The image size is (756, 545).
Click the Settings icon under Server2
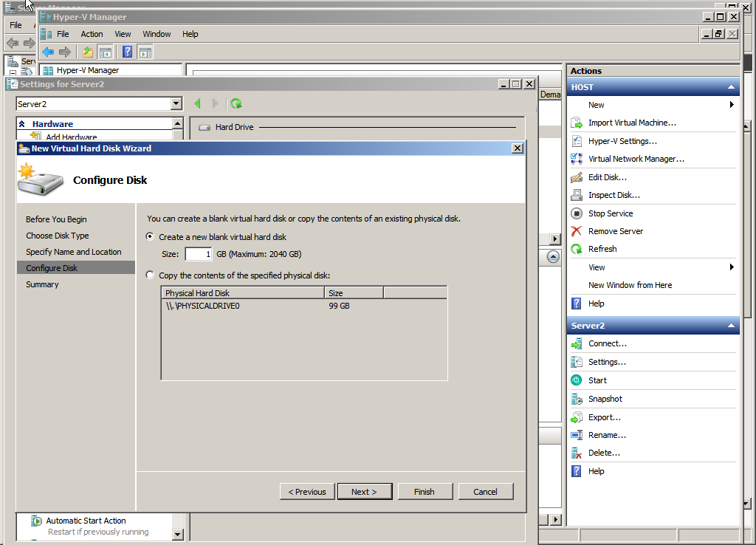point(577,362)
